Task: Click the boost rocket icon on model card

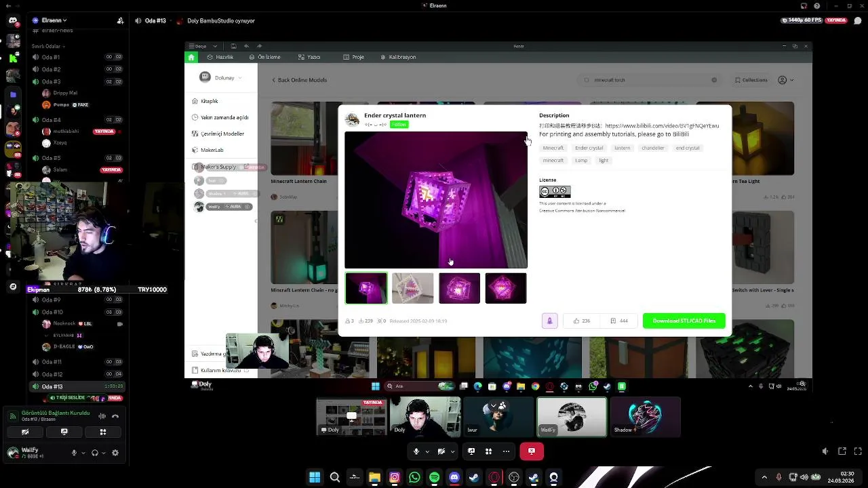Action: click(550, 321)
